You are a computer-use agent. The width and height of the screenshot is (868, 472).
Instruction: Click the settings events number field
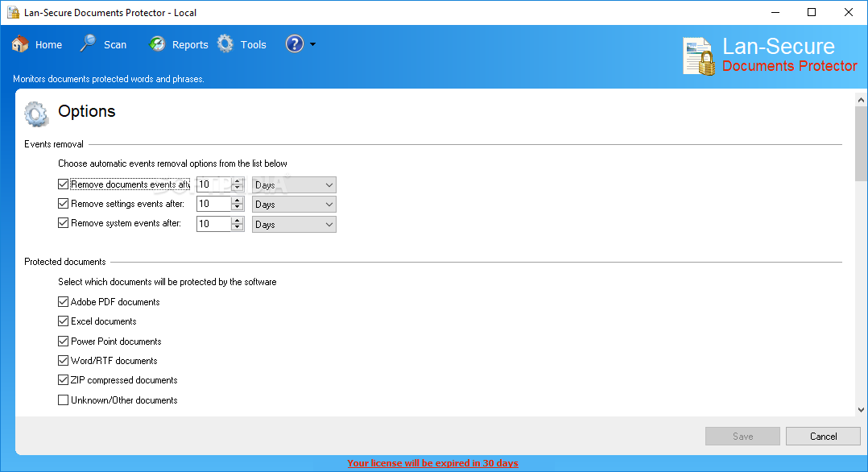tap(213, 205)
